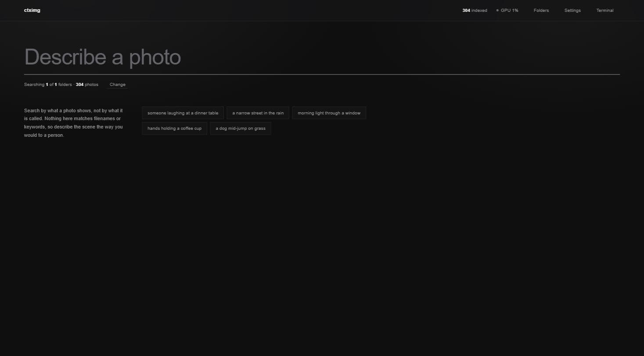644x356 pixels.
Task: Click the 304 indexed counter
Action: (x=475, y=10)
